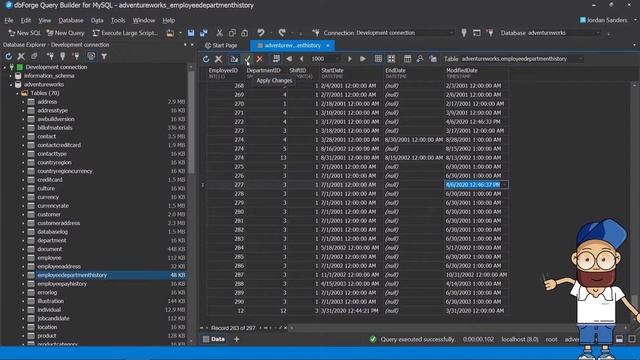
Task: Collapse the Development connection node
Action: tap(5, 67)
